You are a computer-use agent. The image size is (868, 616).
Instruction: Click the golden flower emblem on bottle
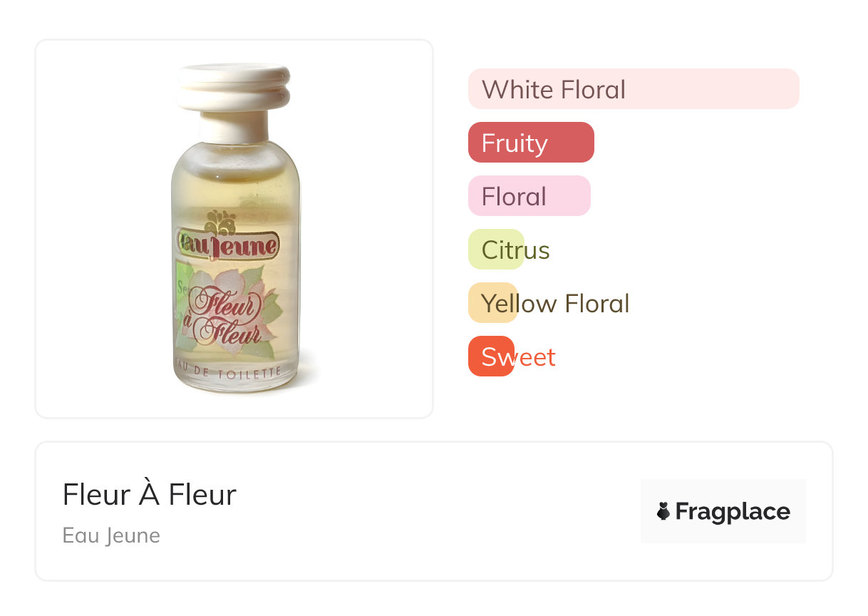click(x=220, y=222)
